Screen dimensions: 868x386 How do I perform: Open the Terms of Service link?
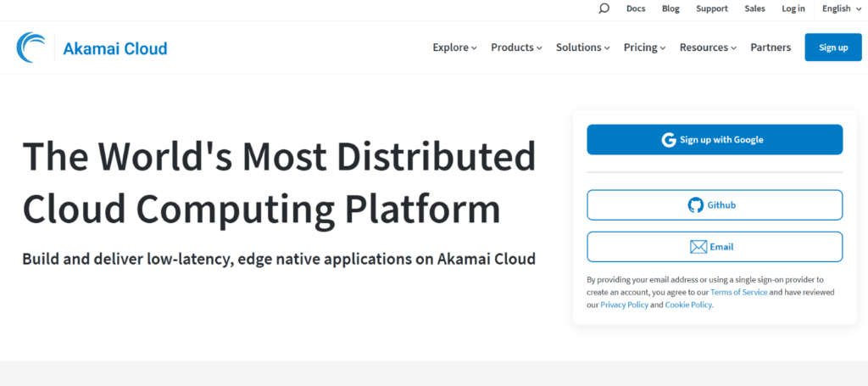(x=738, y=292)
